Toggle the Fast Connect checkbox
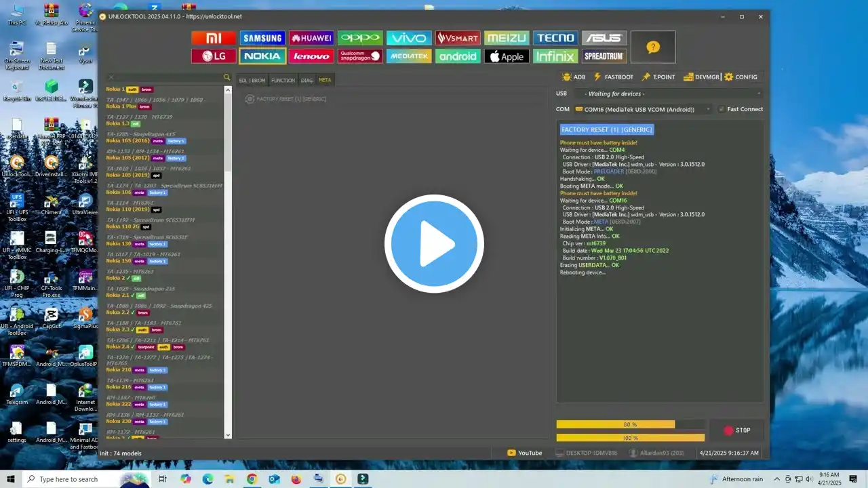 [722, 109]
